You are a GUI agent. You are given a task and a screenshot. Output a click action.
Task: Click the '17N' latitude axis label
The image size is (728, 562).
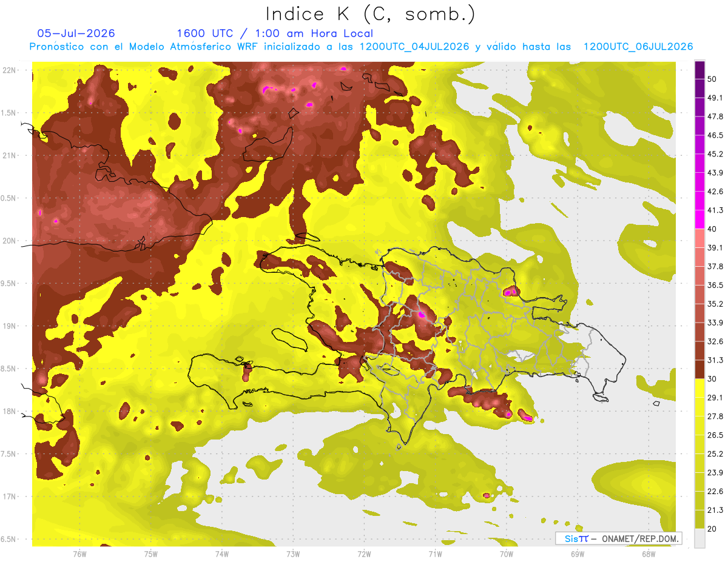tap(9, 497)
